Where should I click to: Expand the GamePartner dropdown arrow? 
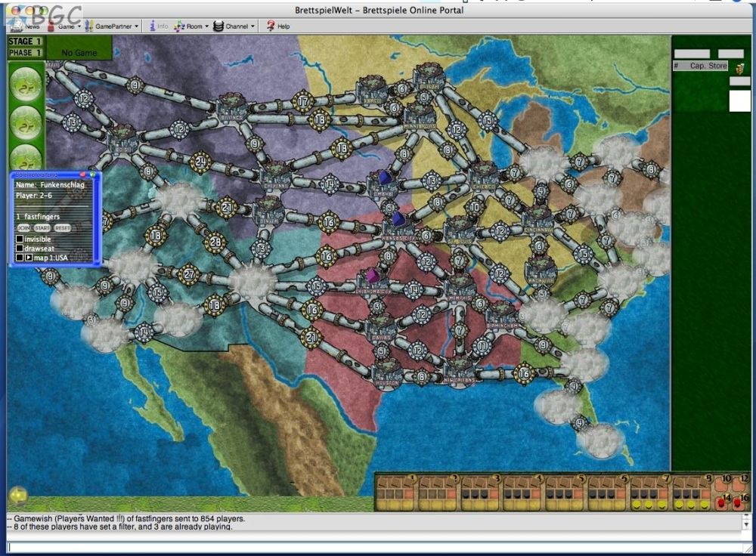click(136, 26)
